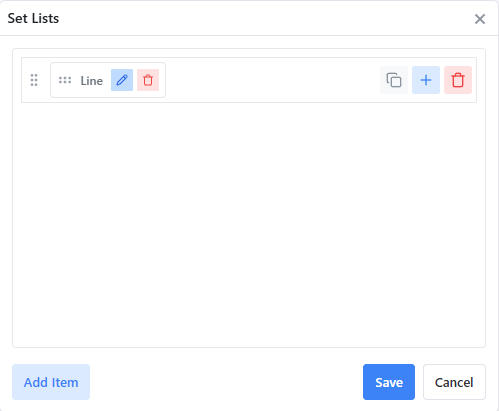Save the set list changes

coord(389,382)
